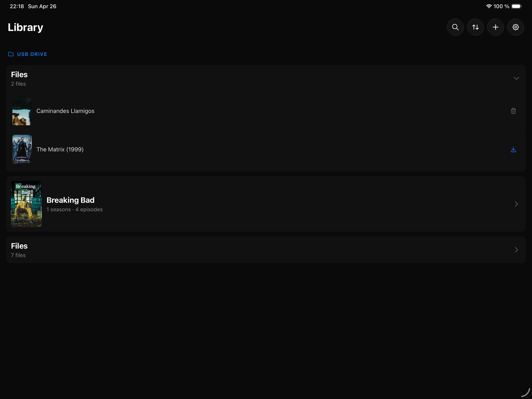Select the Caminandes Llamigos thumbnail
532x399 pixels.
tap(22, 111)
